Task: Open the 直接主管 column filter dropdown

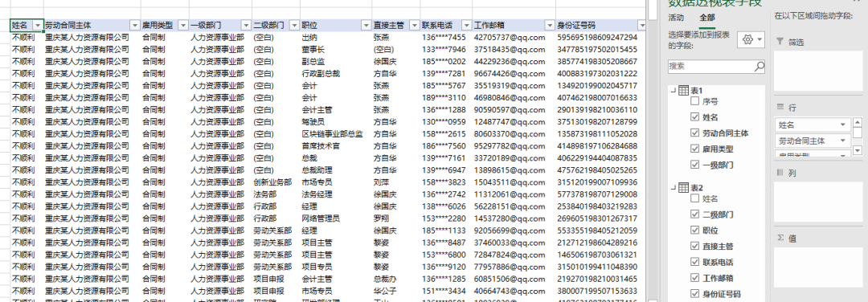Action: (414, 26)
